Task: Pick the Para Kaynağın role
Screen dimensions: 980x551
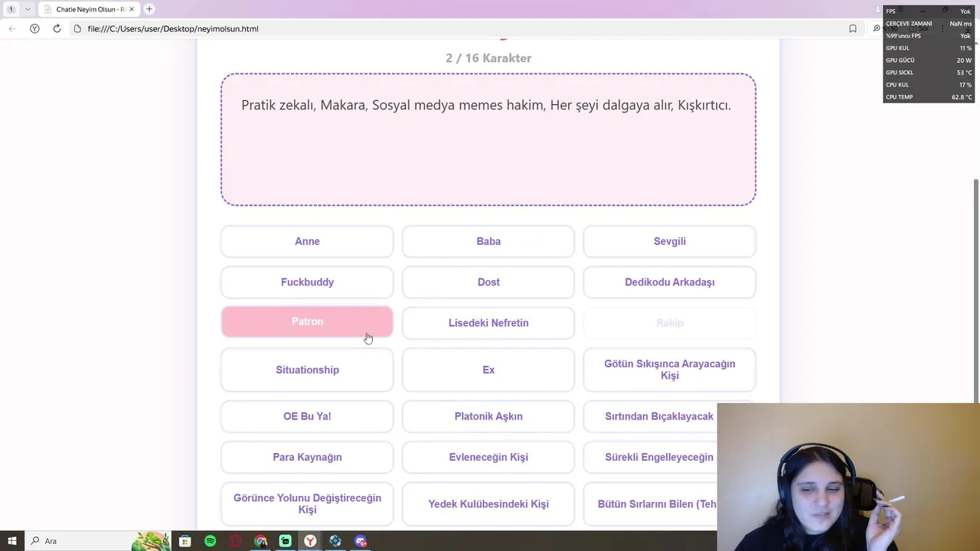Action: (307, 457)
